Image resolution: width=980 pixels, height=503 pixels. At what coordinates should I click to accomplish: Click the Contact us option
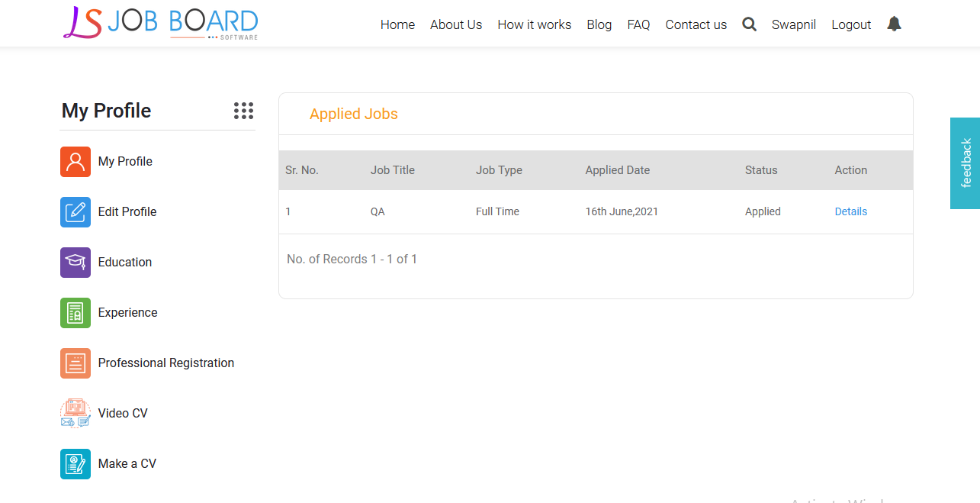[696, 24]
